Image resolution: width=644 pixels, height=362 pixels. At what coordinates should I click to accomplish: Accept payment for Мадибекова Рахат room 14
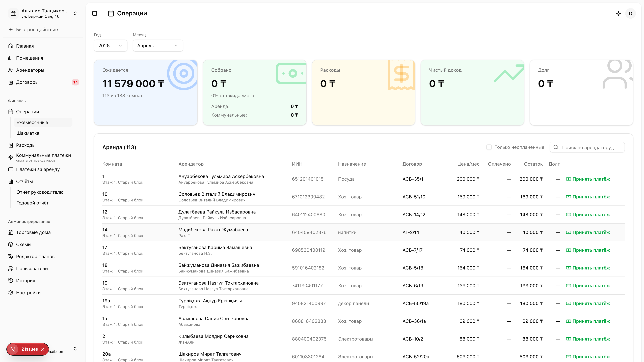coord(588,232)
